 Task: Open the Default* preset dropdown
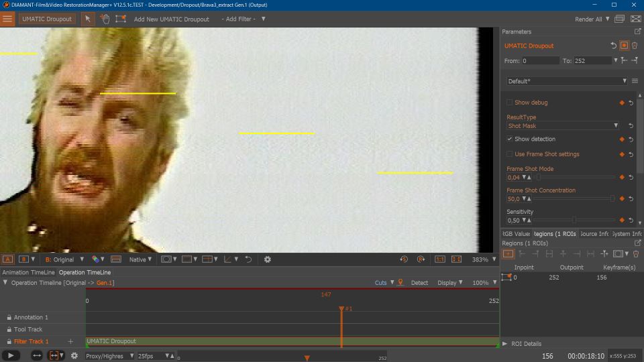(567, 81)
